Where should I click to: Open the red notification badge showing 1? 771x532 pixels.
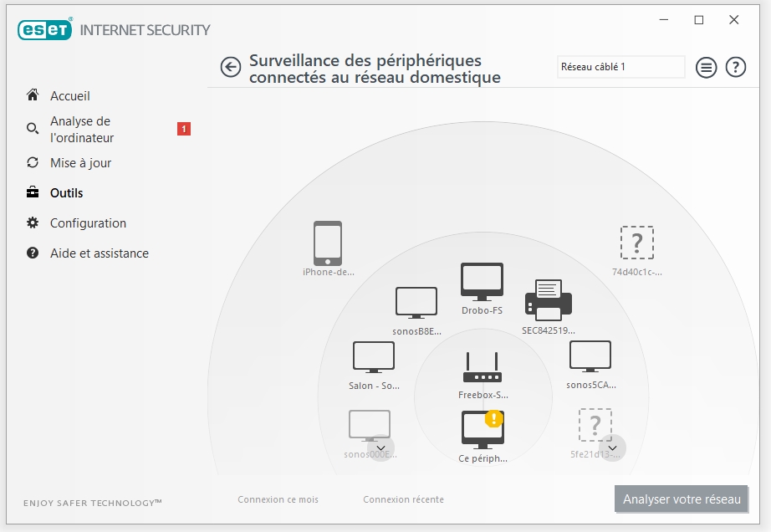[184, 129]
